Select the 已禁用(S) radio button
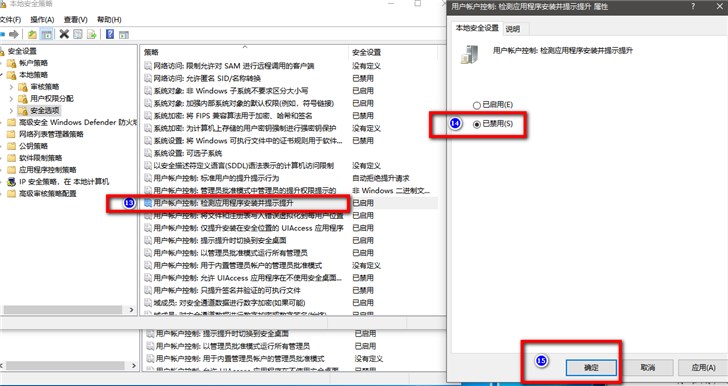The width and height of the screenshot is (728, 386). [477, 124]
